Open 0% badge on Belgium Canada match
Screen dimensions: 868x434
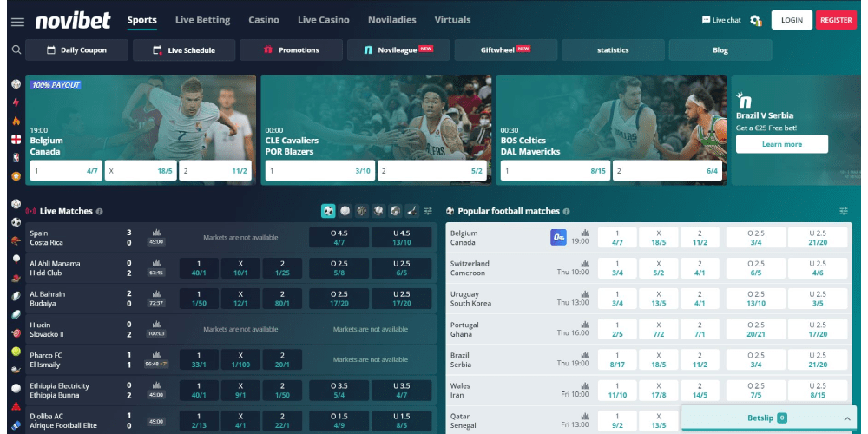tap(558, 237)
